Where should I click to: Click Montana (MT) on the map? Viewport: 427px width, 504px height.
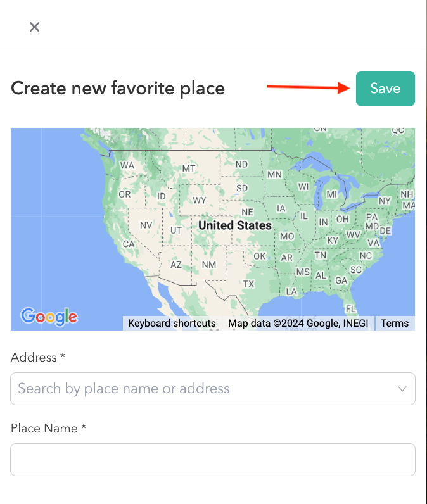tap(189, 168)
